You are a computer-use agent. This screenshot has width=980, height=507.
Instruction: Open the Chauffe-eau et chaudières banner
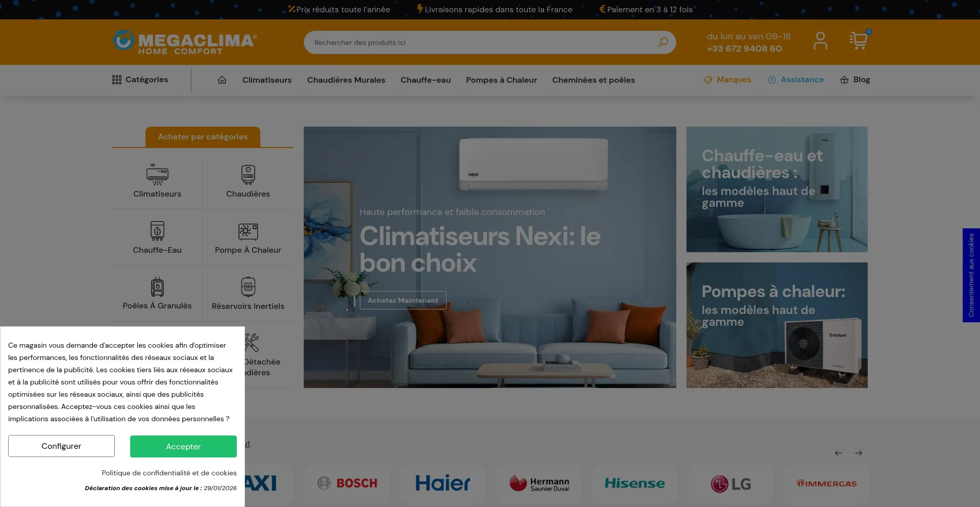click(777, 189)
